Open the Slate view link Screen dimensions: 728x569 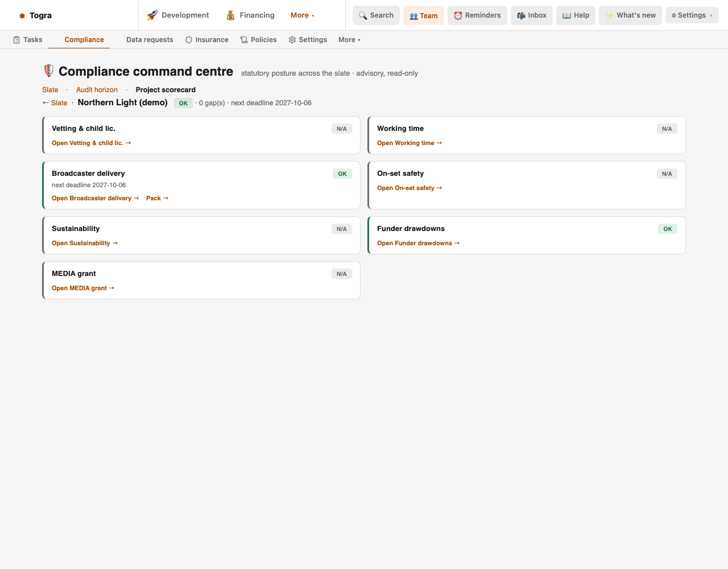point(50,90)
